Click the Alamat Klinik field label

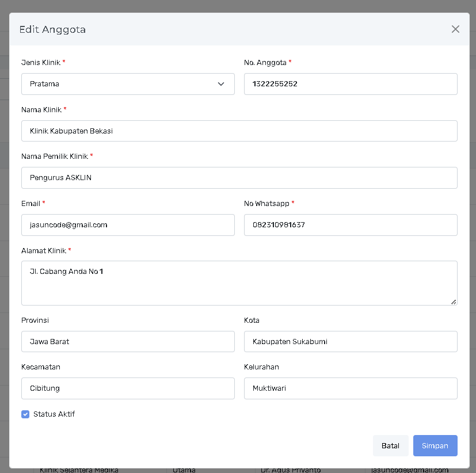43,250
